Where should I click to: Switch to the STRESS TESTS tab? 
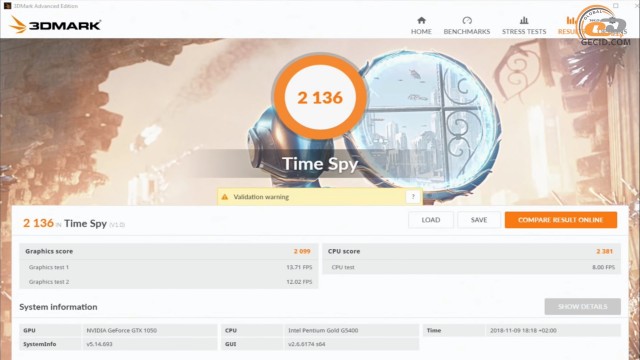pyautogui.click(x=524, y=31)
